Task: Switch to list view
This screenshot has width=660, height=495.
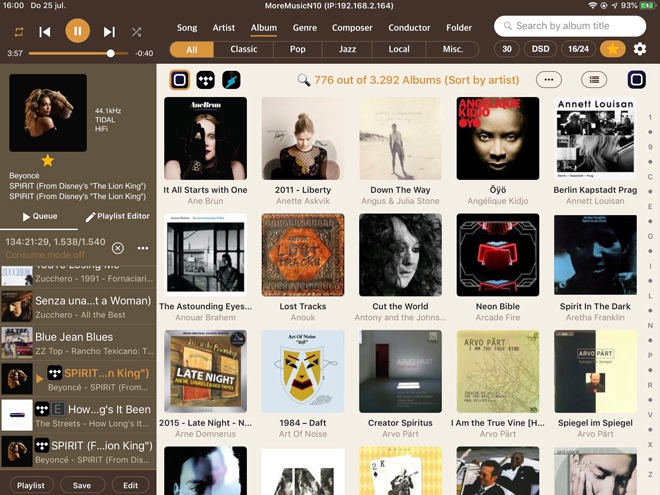Action: coord(594,80)
